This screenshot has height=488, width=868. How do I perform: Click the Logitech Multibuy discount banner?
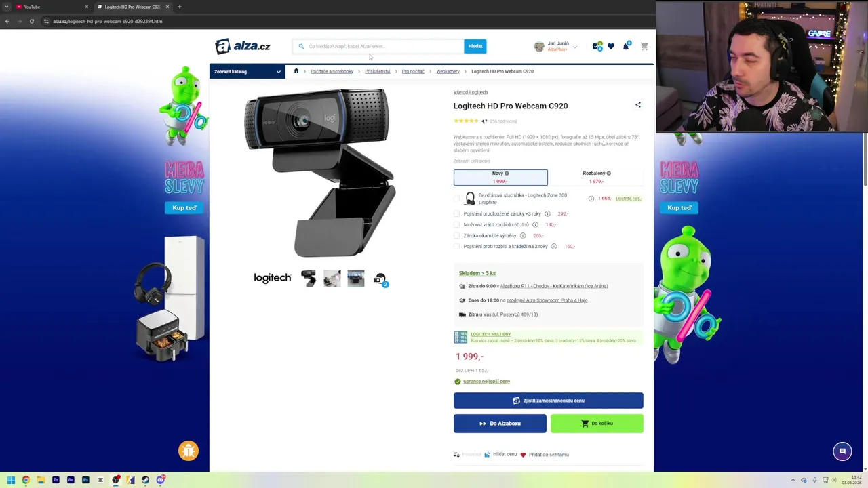coord(548,338)
